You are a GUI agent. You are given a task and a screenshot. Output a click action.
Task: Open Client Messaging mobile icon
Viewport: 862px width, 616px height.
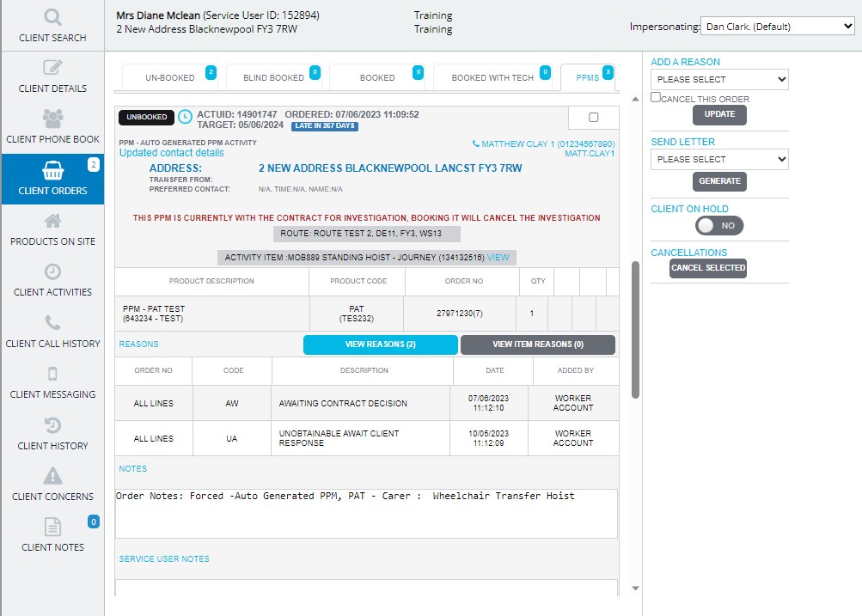coord(52,374)
